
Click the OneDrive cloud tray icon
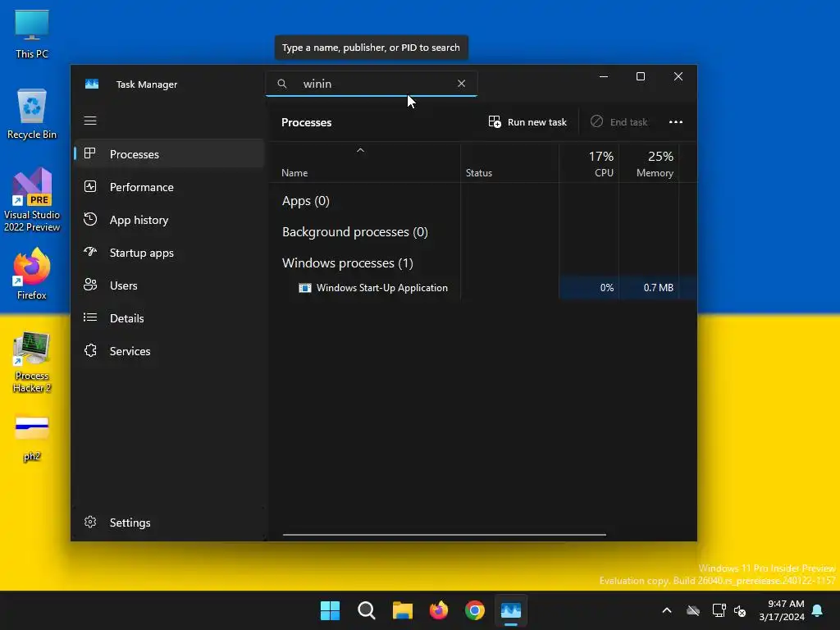(x=693, y=610)
